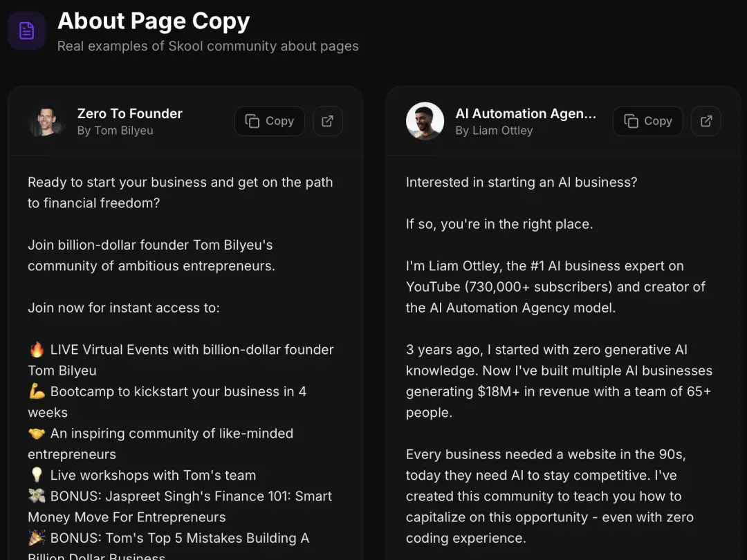This screenshot has height=560, width=747.
Task: Select the By Tom Bilyeu author label
Action: coord(115,130)
